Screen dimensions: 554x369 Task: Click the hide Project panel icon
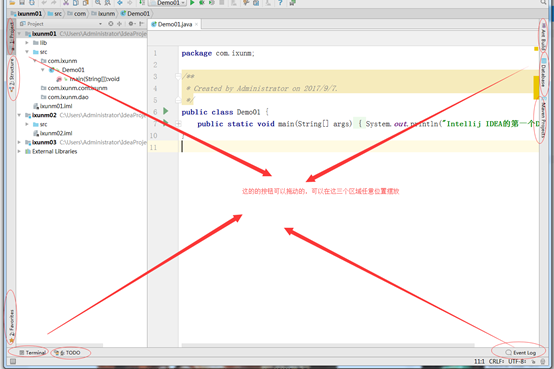pos(141,24)
